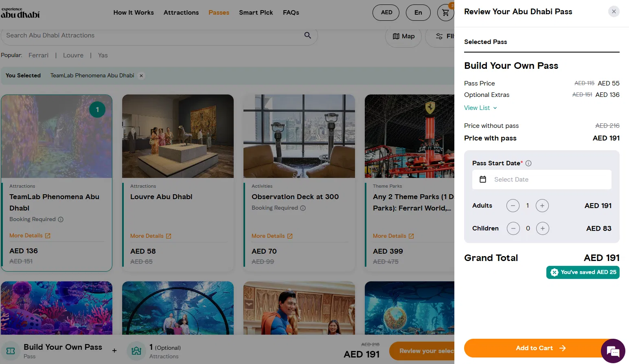Remove TeamLab Phenomena selection chip
This screenshot has height=364, width=629.
[141, 76]
